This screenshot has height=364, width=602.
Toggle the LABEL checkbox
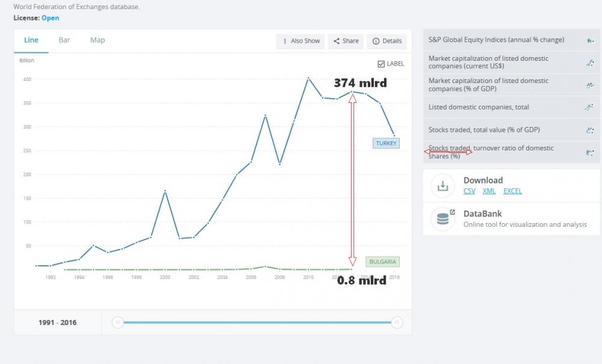point(381,64)
